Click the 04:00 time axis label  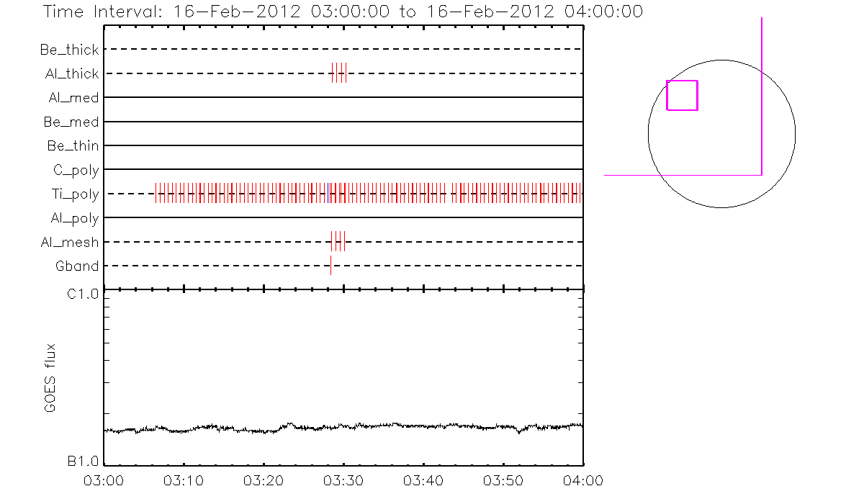pyautogui.click(x=582, y=481)
